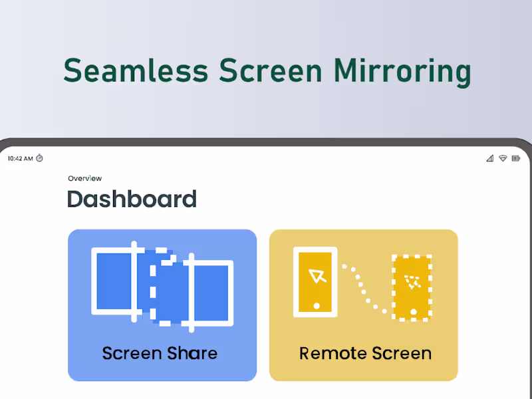Click the Screen Share text label
The image size is (532, 399).
pos(160,353)
